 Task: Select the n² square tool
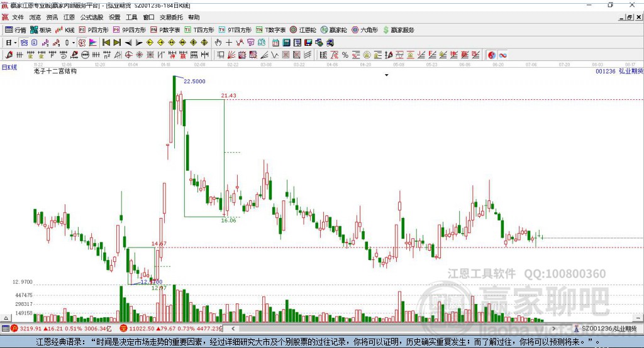pyautogui.click(x=107, y=55)
